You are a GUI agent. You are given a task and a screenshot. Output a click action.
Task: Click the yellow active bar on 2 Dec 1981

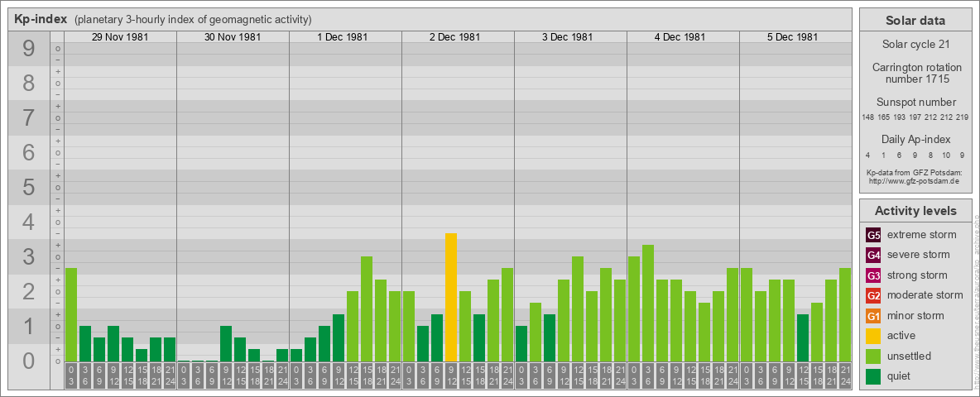click(450, 297)
